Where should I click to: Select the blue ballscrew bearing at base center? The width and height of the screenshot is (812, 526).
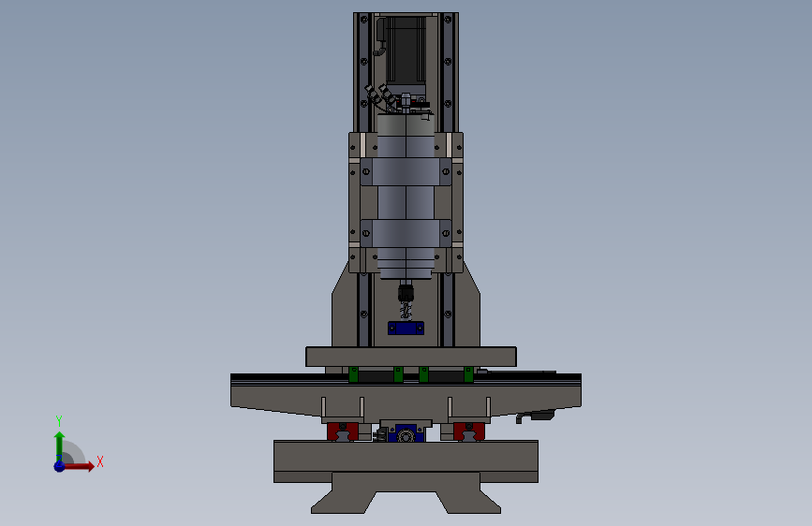tap(406, 434)
